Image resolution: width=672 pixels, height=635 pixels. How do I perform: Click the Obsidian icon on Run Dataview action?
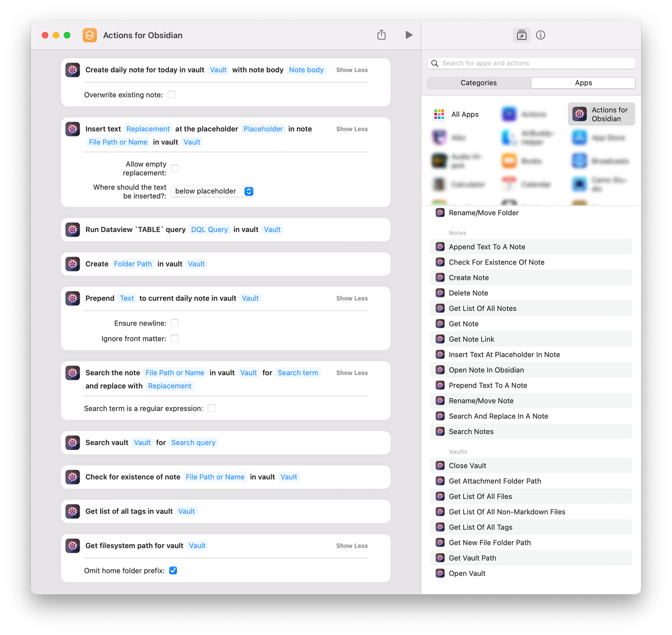click(x=73, y=230)
